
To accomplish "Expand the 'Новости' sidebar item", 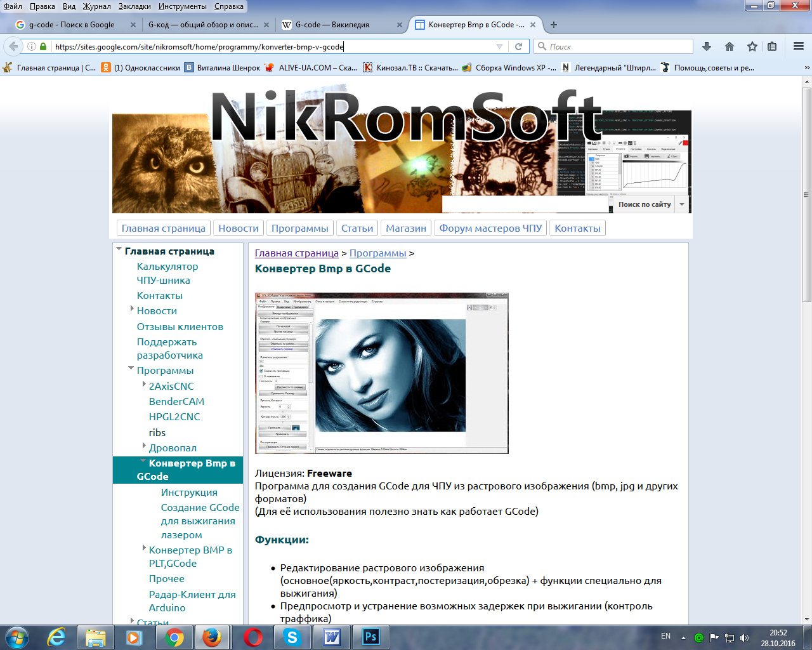I will pyautogui.click(x=132, y=309).
